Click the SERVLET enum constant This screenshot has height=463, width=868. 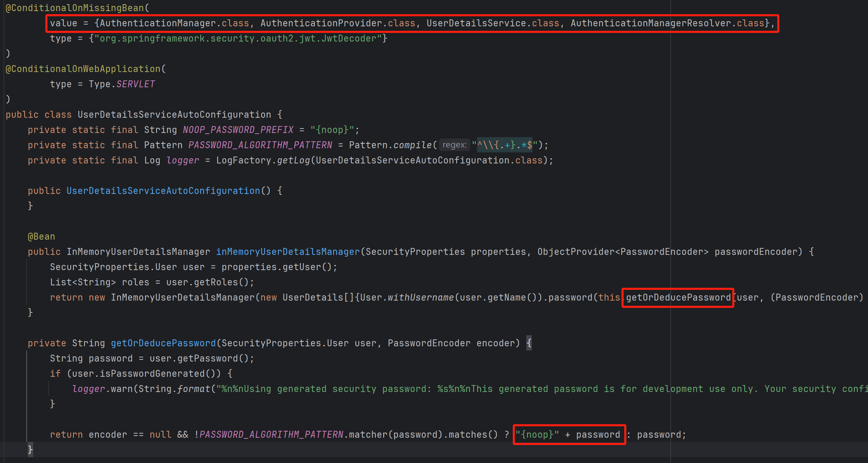[x=135, y=84]
